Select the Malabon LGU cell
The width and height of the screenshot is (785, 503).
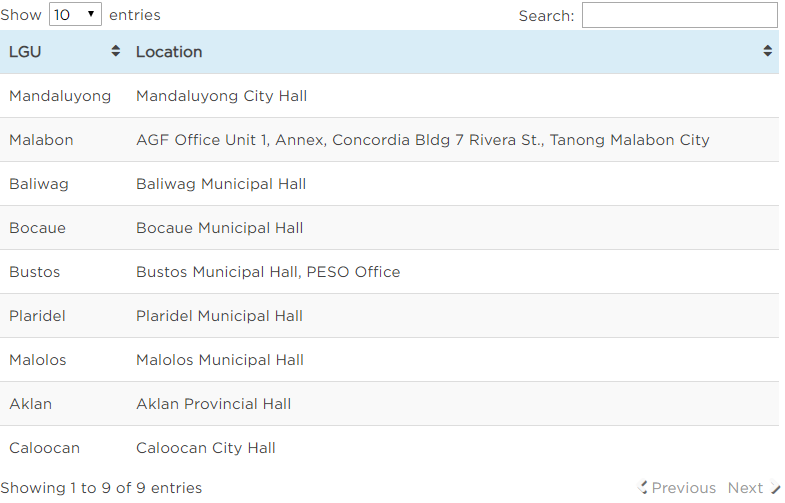(41, 140)
